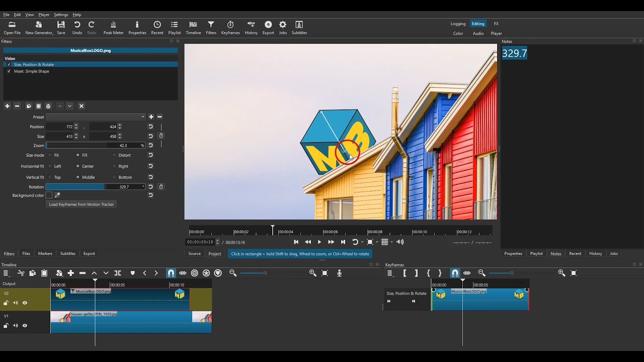Open the Recent toolbar icon

(157, 28)
